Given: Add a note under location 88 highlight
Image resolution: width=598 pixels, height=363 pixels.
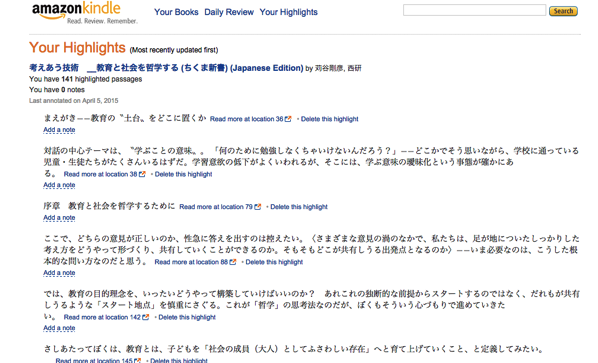Looking at the screenshot, I should (59, 273).
